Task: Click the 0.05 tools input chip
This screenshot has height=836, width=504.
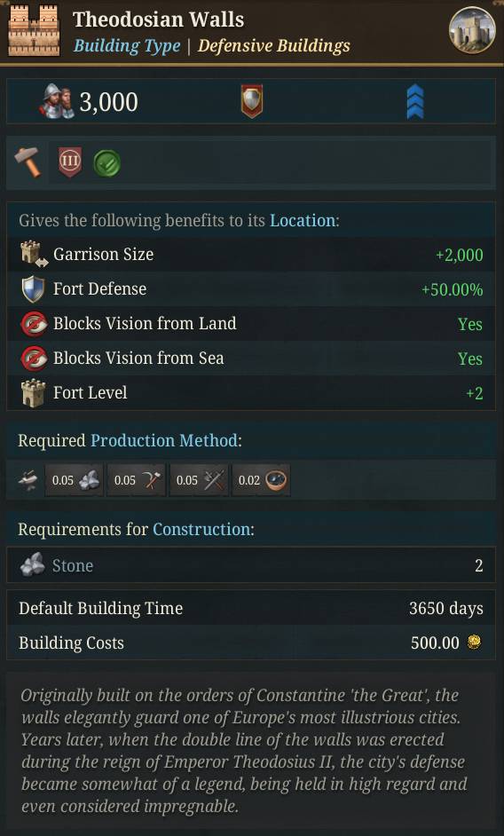Action: (137, 480)
